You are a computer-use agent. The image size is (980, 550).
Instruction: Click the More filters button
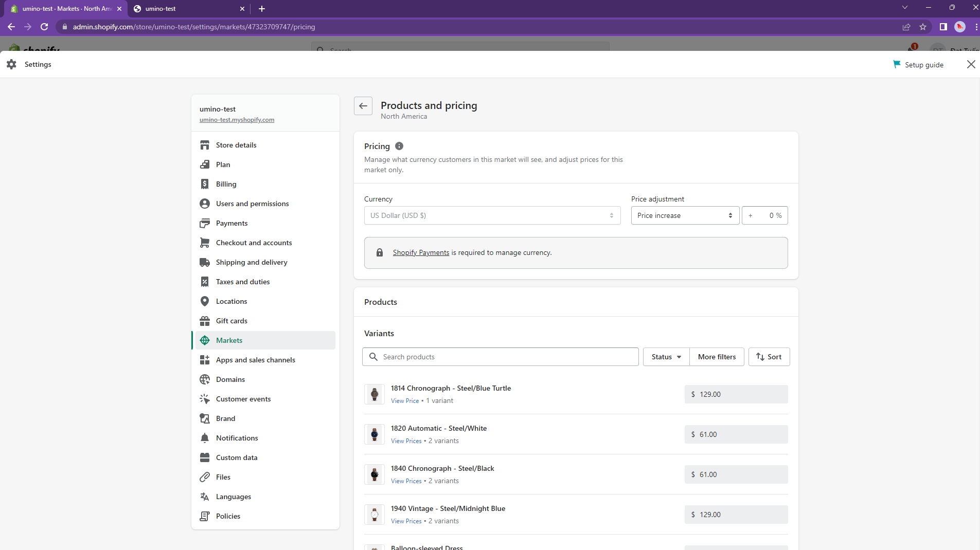716,357
